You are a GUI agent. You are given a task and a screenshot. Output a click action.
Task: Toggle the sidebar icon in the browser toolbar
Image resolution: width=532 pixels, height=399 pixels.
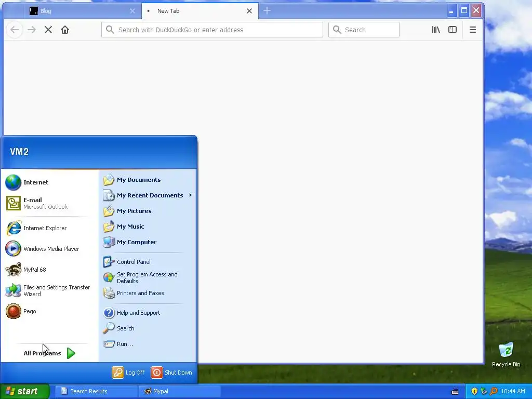coord(453,30)
